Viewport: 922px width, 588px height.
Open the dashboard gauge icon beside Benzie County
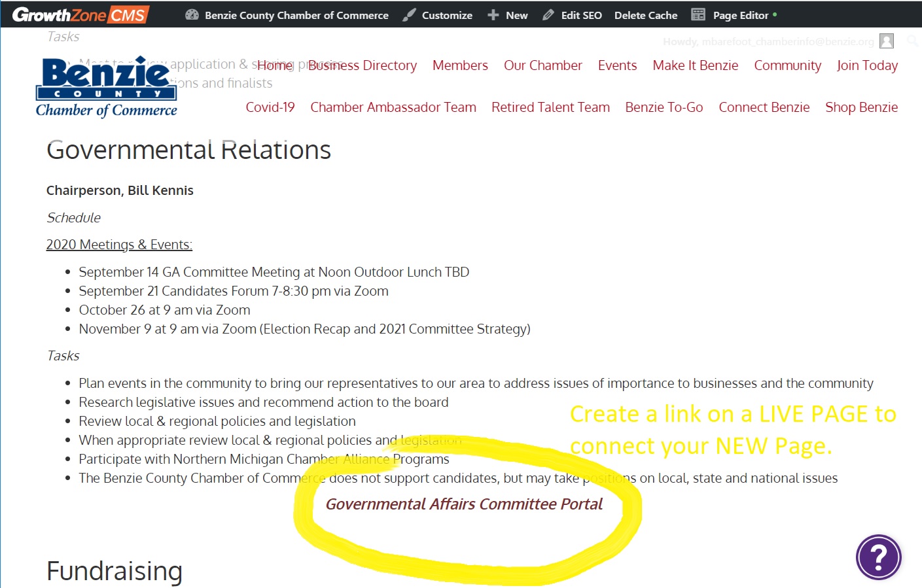[x=192, y=14]
